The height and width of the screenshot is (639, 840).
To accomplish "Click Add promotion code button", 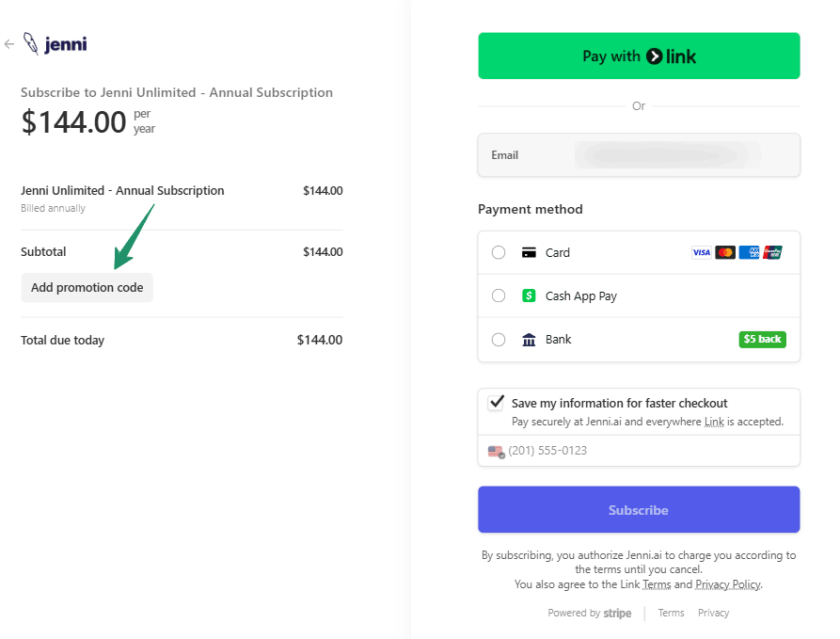I will click(x=87, y=288).
